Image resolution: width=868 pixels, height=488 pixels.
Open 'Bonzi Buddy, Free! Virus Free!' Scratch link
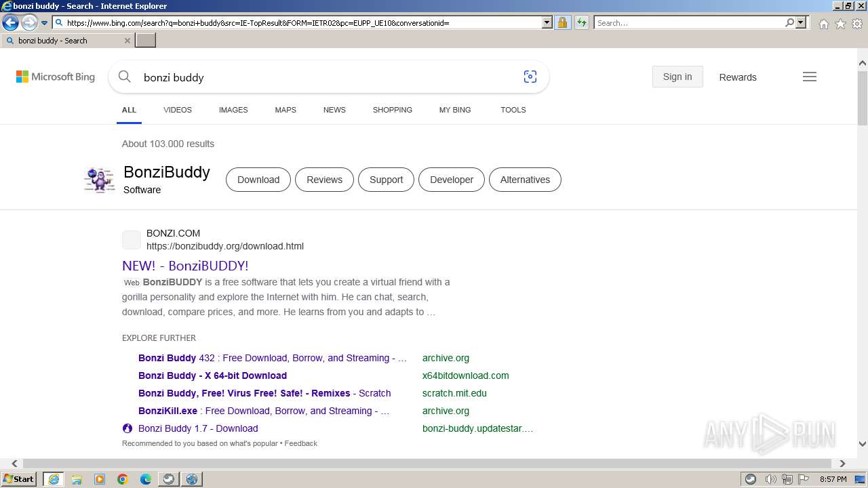click(264, 393)
